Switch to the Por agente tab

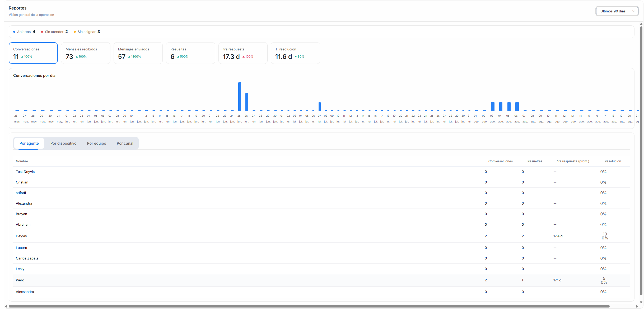coord(29,143)
